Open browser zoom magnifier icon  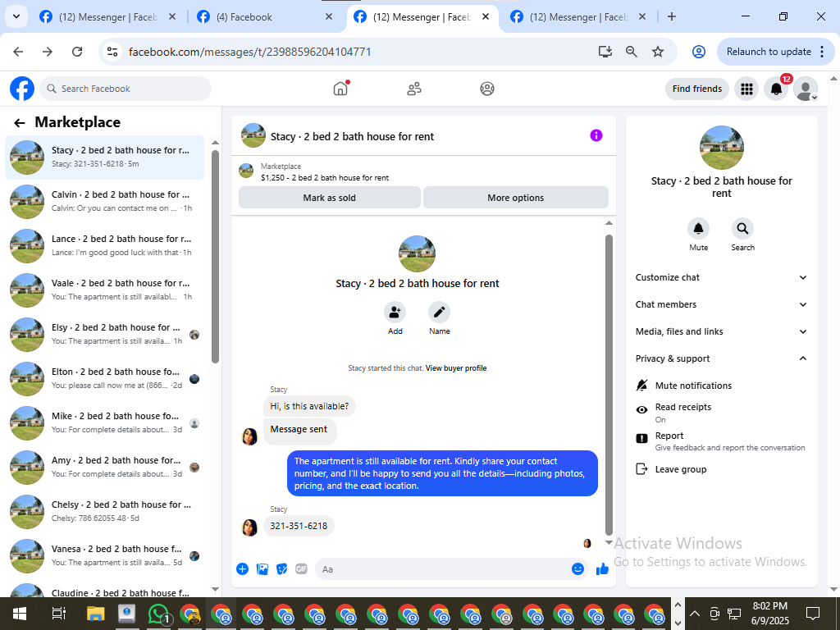632,52
